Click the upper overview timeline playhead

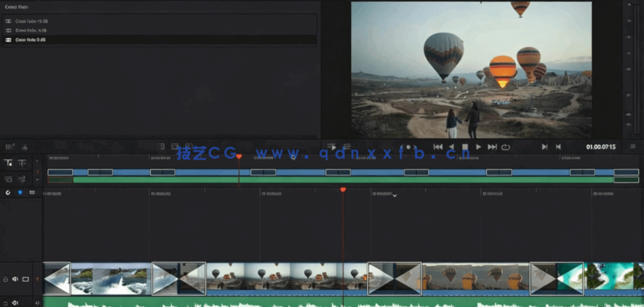[239, 157]
